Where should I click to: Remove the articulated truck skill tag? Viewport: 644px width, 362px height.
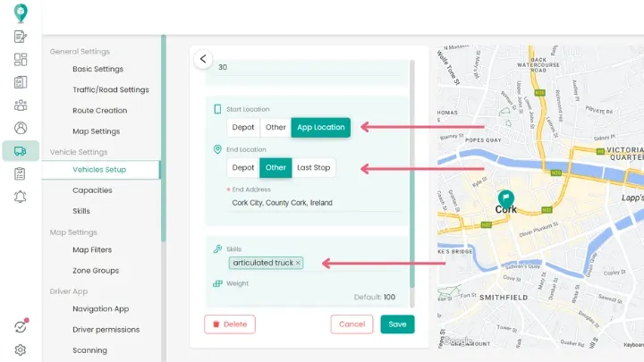coord(298,263)
